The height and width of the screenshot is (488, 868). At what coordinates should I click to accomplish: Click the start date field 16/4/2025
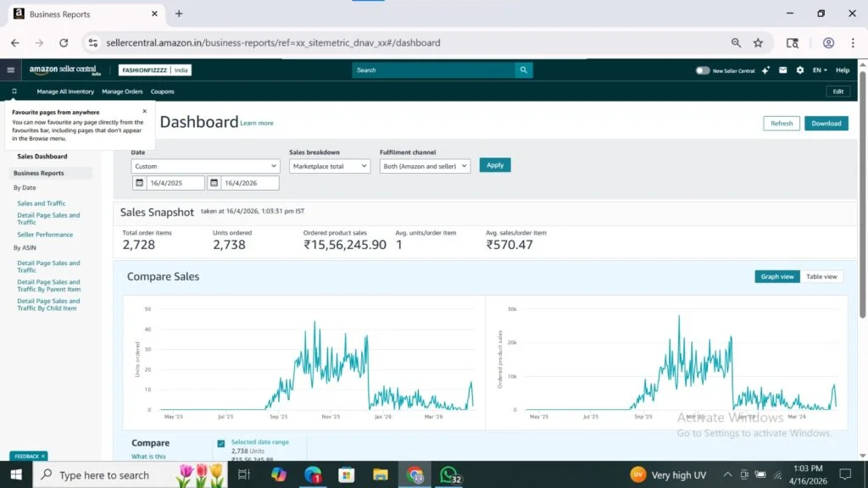(175, 183)
